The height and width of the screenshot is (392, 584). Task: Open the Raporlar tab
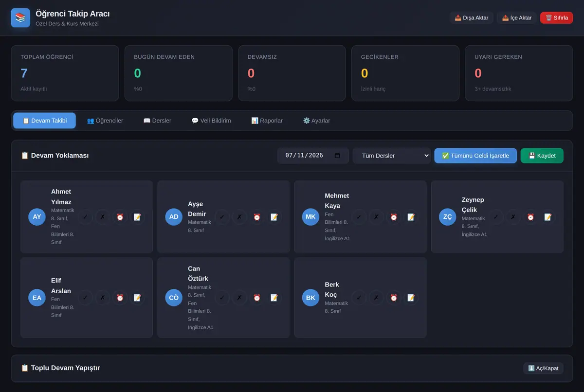pos(267,121)
